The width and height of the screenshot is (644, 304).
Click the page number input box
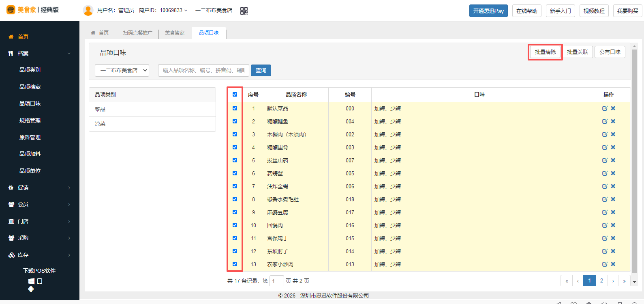pyautogui.click(x=276, y=281)
